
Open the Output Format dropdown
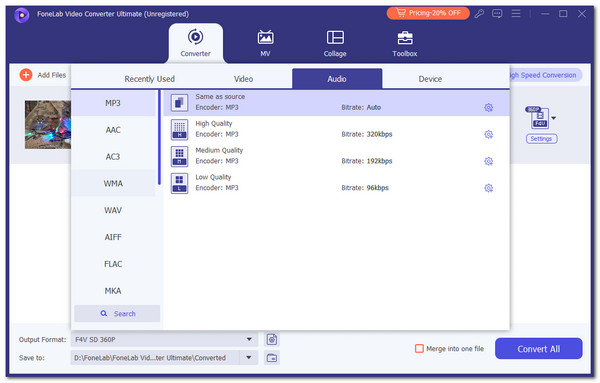point(164,339)
